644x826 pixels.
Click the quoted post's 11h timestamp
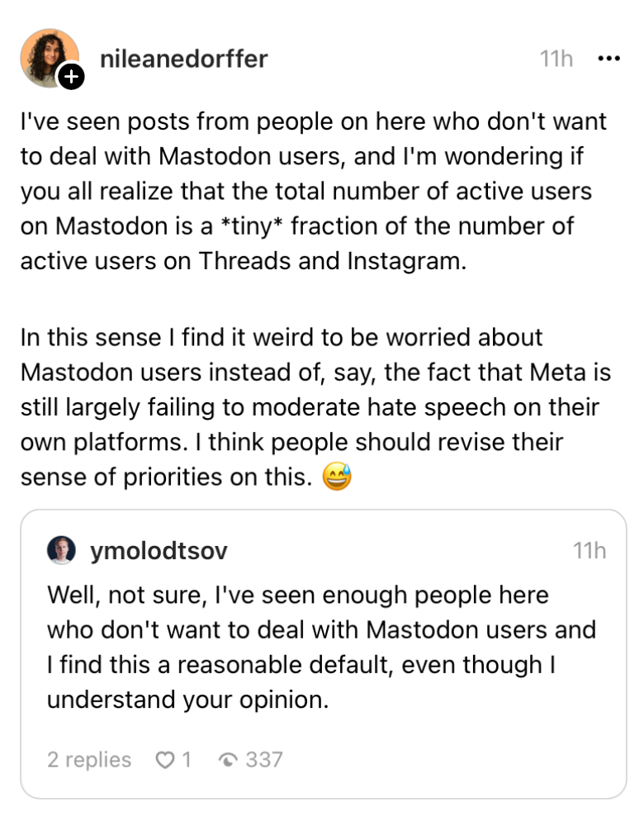click(590, 551)
